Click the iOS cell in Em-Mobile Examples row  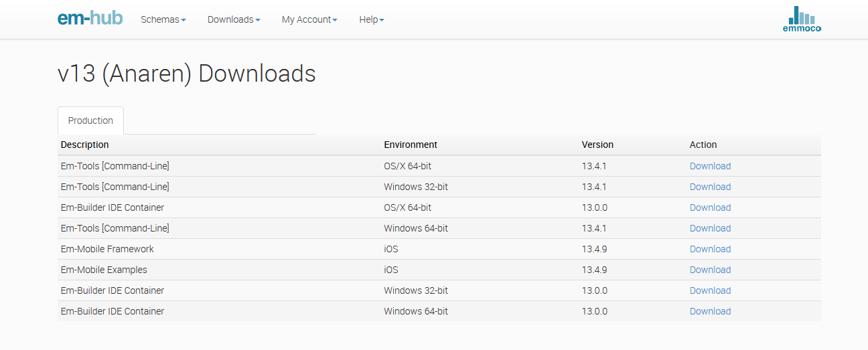coord(391,270)
